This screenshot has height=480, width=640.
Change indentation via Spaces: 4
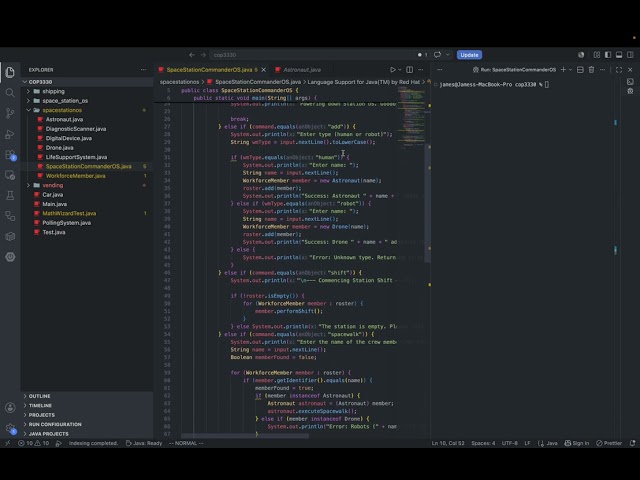483,443
